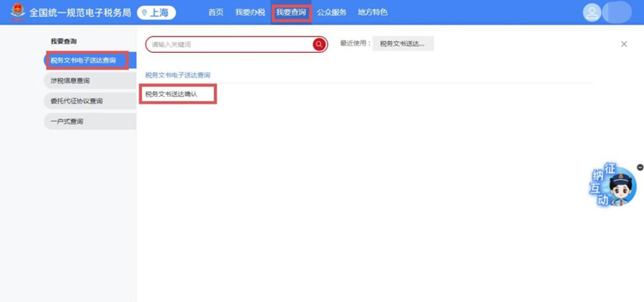Image resolution: width=644 pixels, height=302 pixels.
Task: Click recently used 税务文书送达 tag
Action: coord(402,44)
